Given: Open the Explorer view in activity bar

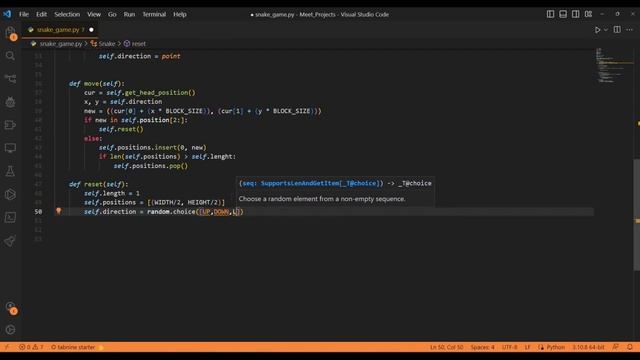Looking at the screenshot, I should click(x=10, y=32).
